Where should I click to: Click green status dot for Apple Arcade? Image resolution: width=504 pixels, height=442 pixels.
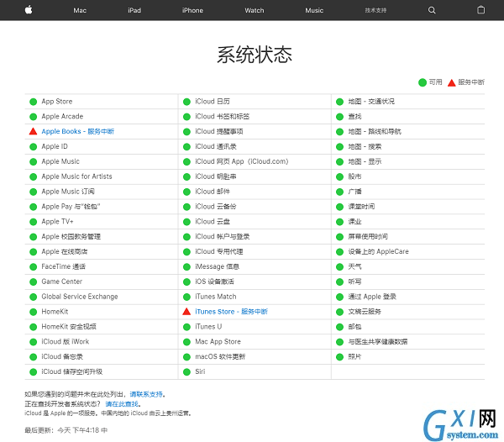pyautogui.click(x=33, y=117)
